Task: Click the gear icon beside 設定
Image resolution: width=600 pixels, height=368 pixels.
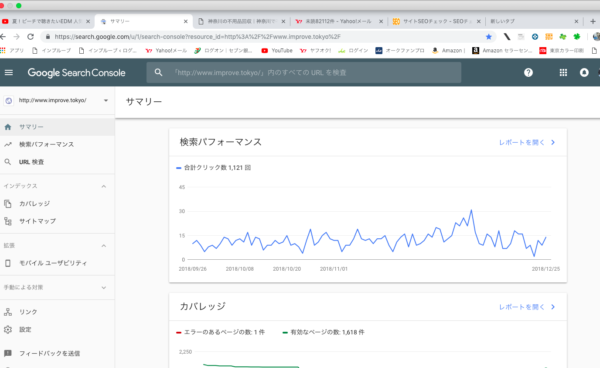Action: (8, 329)
